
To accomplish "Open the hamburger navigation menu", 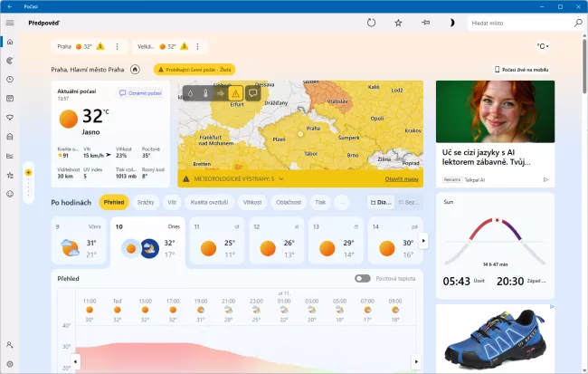I will click(10, 23).
